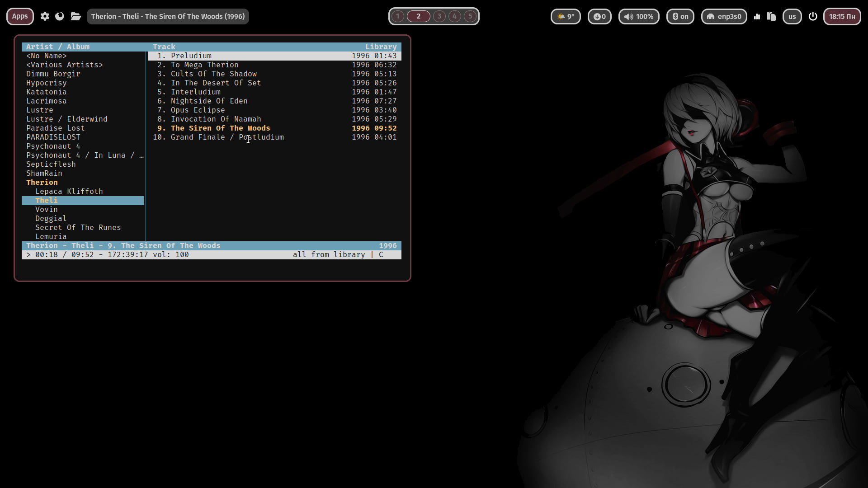Open the Apps launcher button

20,16
